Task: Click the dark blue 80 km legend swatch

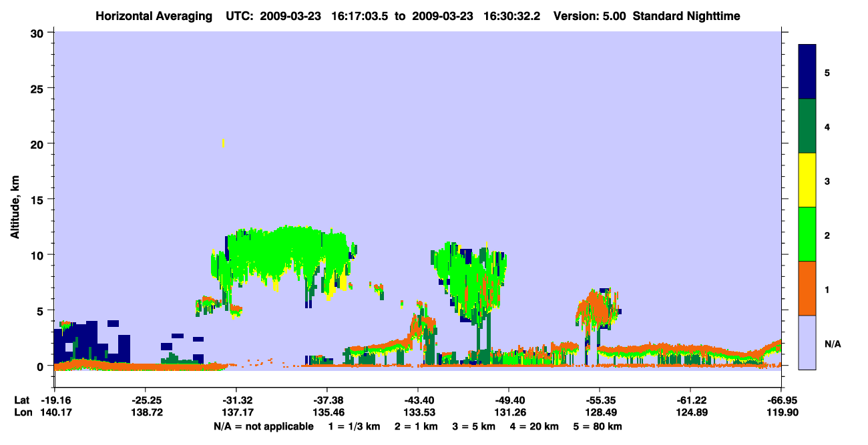Action: click(807, 72)
